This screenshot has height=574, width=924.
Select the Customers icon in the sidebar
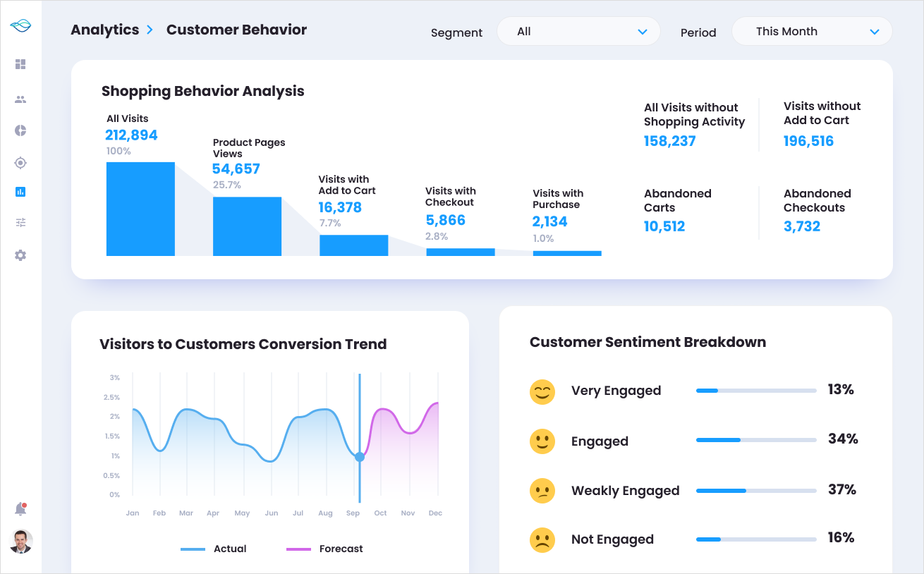[x=20, y=99]
